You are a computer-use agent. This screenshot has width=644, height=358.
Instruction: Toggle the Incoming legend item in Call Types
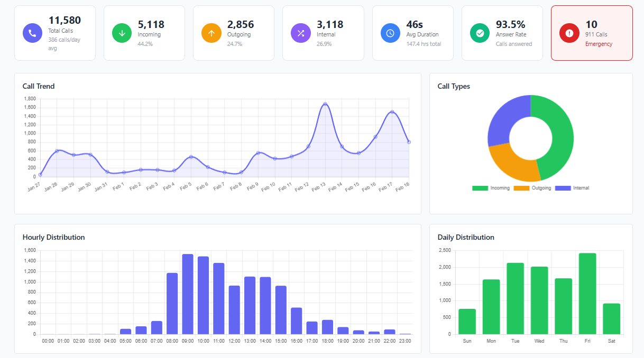(x=491, y=188)
